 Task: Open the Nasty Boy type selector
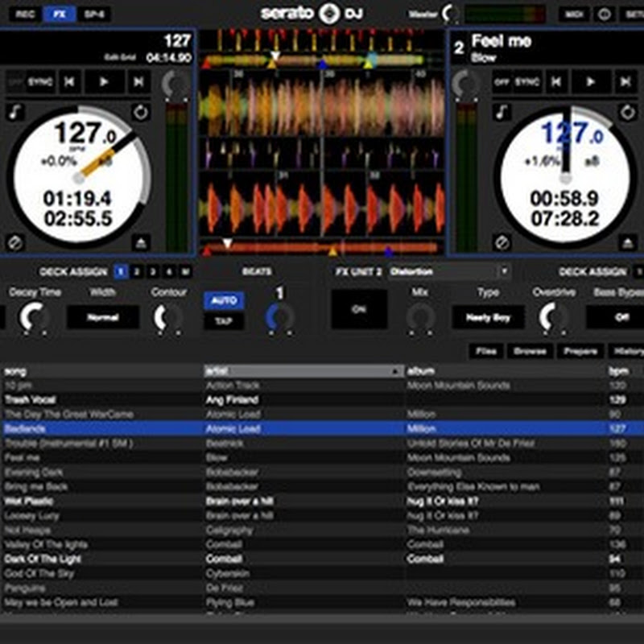[x=488, y=317]
